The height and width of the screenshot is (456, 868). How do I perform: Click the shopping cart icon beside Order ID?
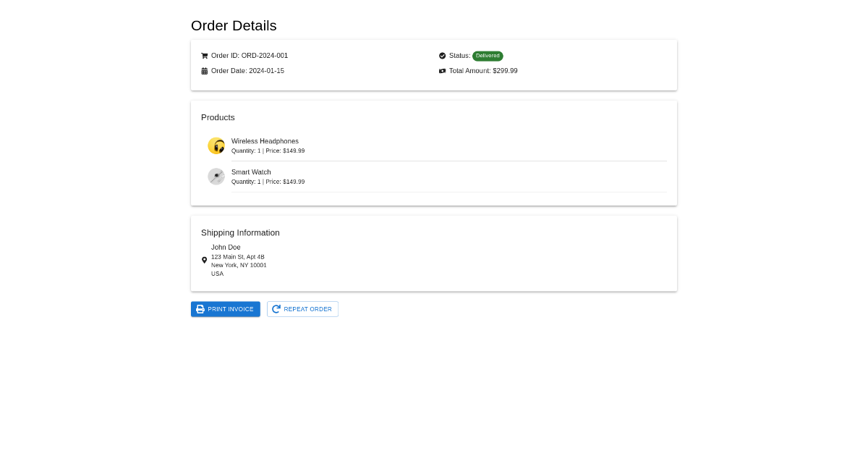(205, 56)
